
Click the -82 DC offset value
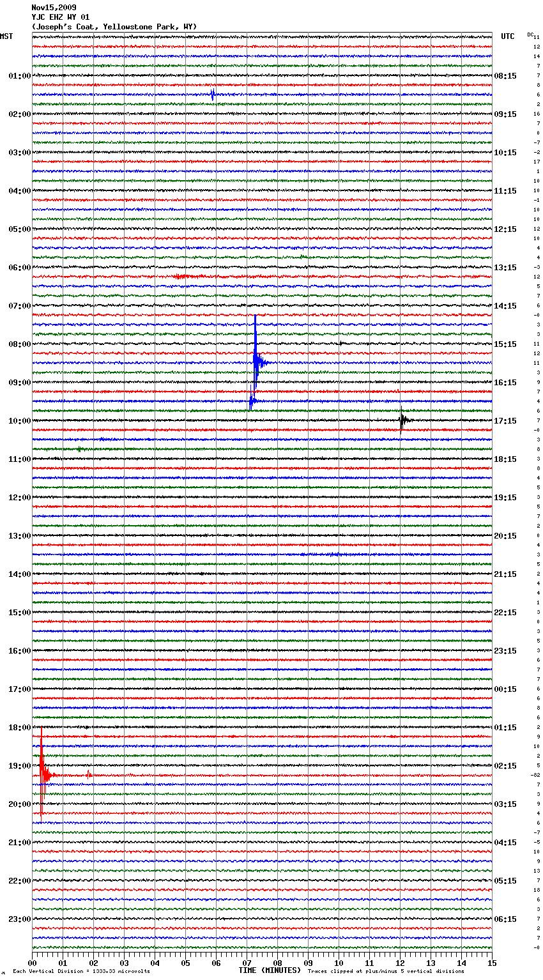(x=535, y=775)
